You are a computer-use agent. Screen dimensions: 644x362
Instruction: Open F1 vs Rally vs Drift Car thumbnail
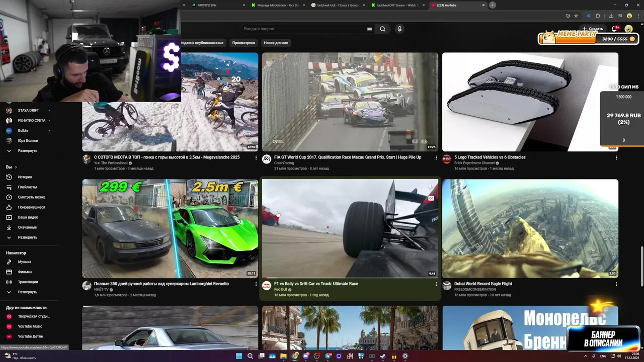[x=350, y=228]
